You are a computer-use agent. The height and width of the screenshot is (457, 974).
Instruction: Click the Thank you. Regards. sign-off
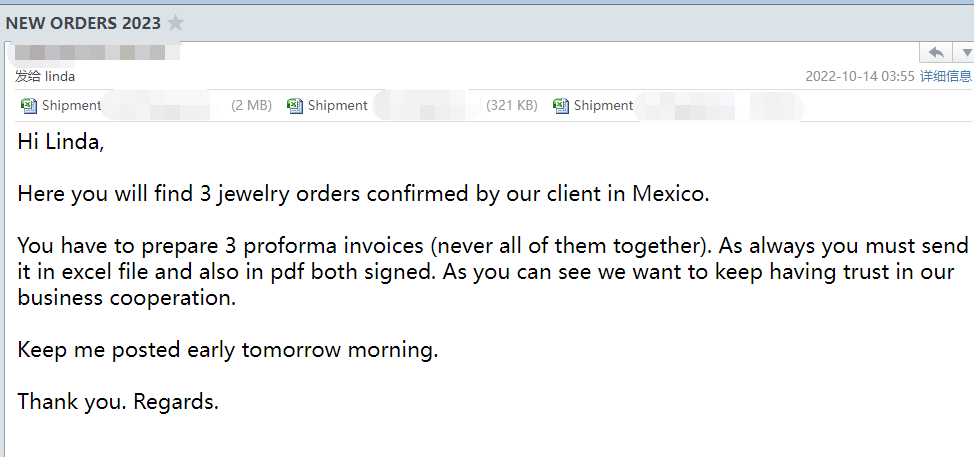[x=118, y=402]
